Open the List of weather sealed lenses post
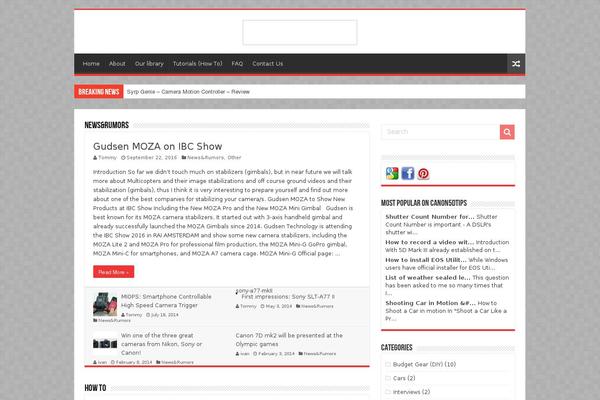 click(x=428, y=278)
